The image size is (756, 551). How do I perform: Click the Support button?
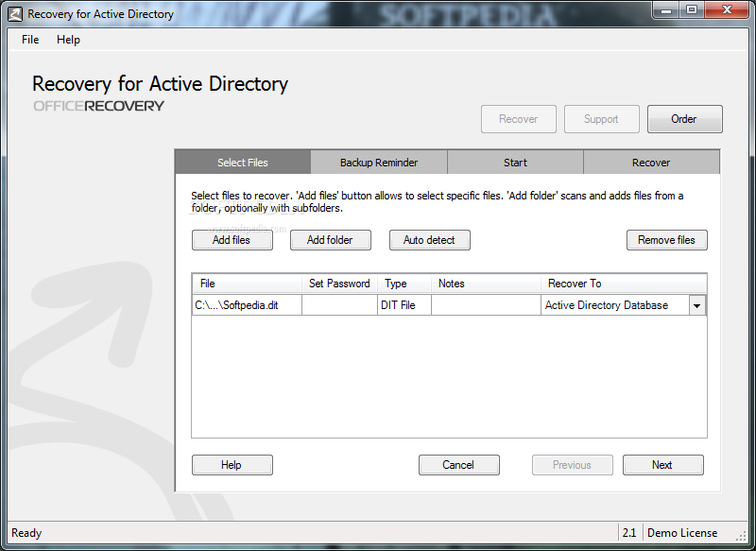601,118
